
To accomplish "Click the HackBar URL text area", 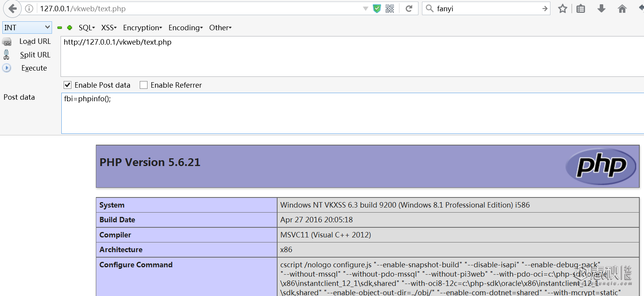I will click(352, 56).
